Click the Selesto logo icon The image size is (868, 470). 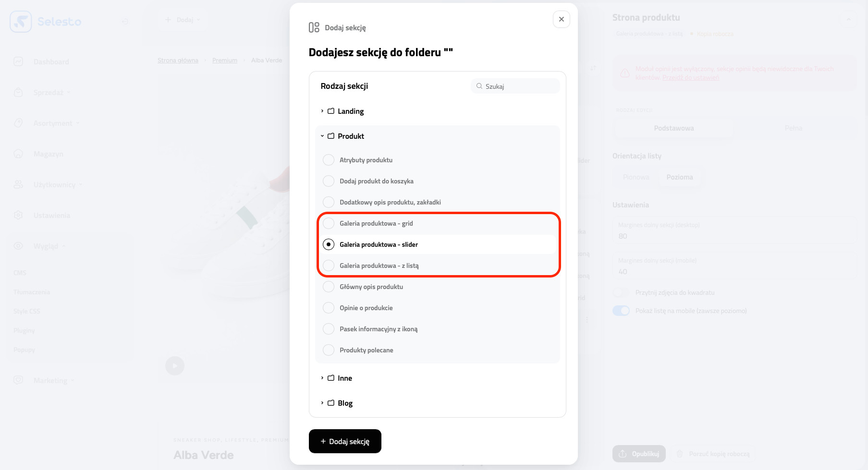coord(21,22)
